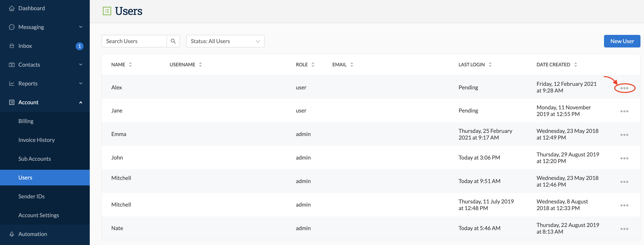Sort by the EMAIL column arrows
The height and width of the screenshot is (245, 644).
click(x=352, y=64)
